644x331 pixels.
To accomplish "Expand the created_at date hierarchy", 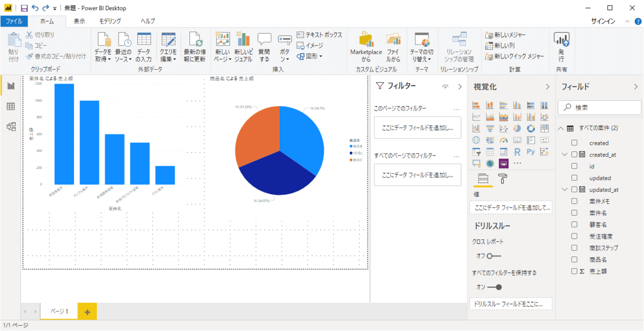I will point(564,155).
